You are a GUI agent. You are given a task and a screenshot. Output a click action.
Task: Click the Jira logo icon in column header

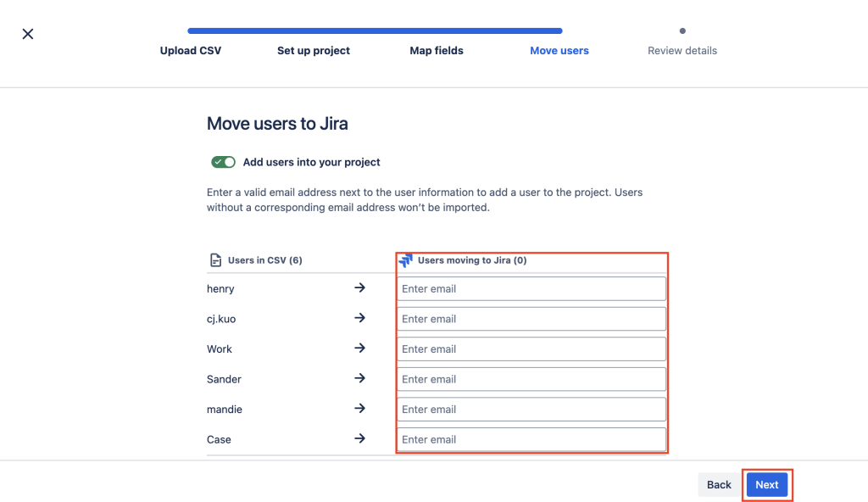click(x=405, y=260)
